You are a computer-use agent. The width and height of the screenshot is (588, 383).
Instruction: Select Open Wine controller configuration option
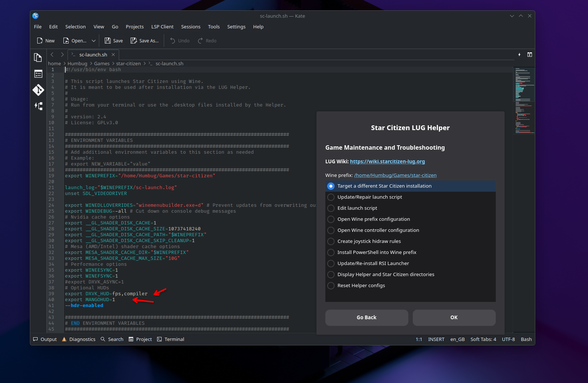coord(411,230)
